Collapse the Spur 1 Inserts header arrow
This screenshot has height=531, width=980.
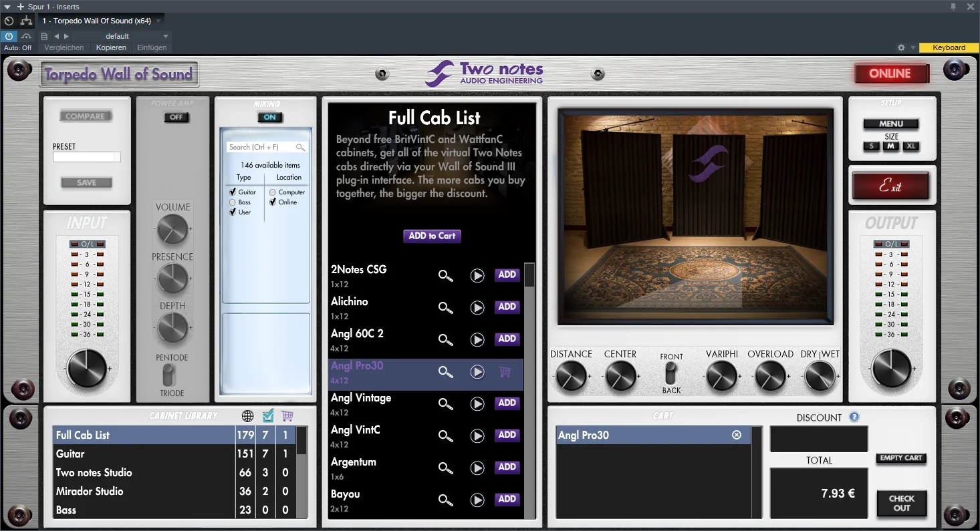click(x=7, y=7)
